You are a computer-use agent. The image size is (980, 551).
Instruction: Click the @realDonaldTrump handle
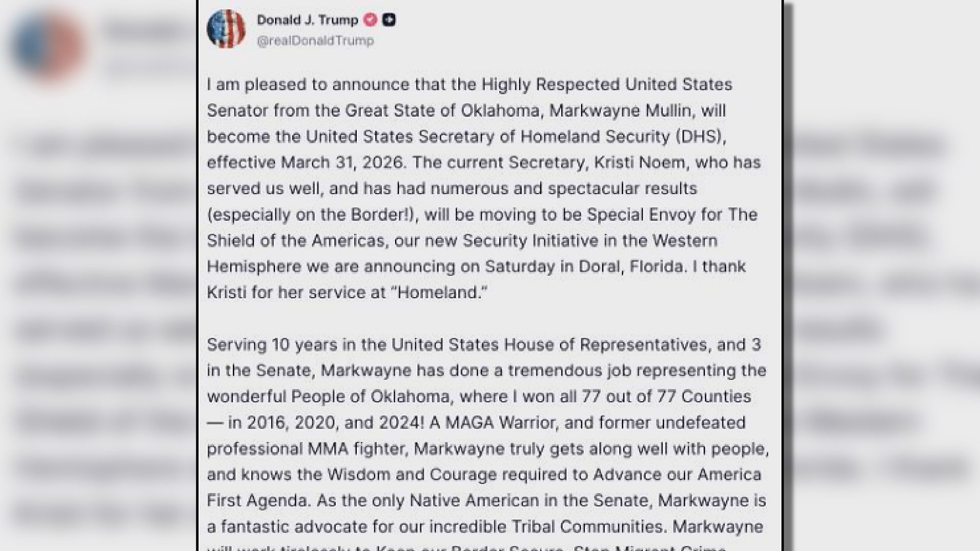[x=315, y=41]
